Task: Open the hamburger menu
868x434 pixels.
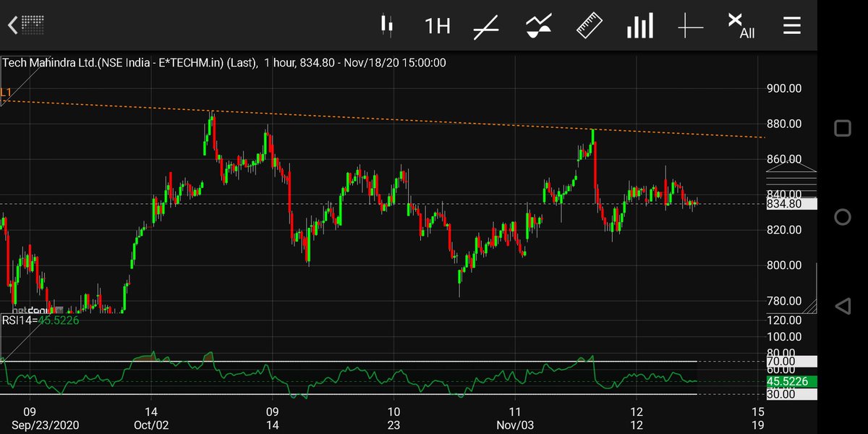Action: point(791,25)
